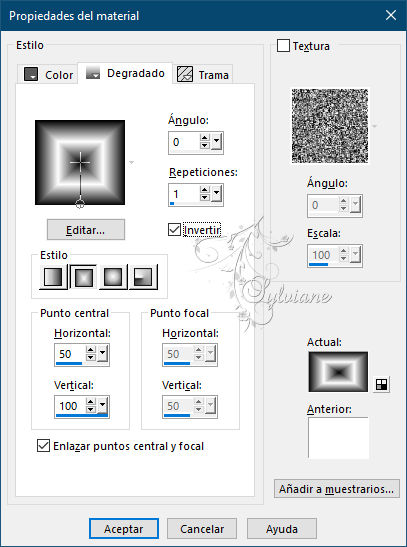Click the Editar... button
Viewport: 407px width, 547px height.
click(x=86, y=230)
